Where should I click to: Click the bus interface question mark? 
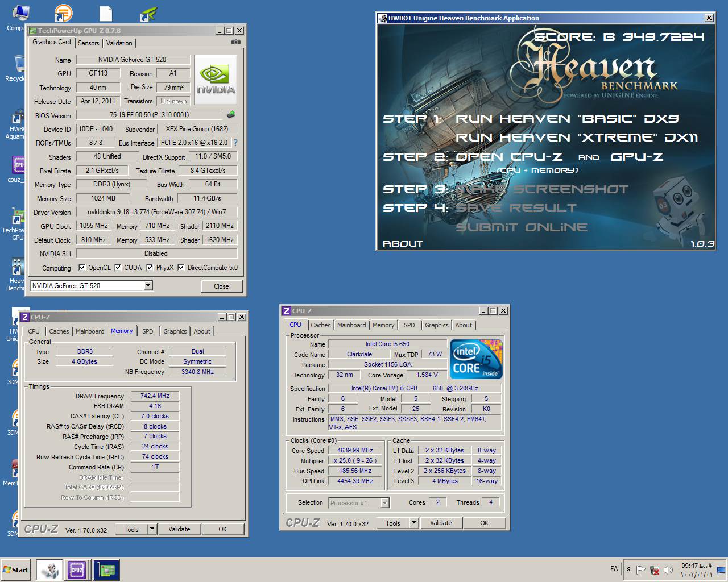(235, 143)
